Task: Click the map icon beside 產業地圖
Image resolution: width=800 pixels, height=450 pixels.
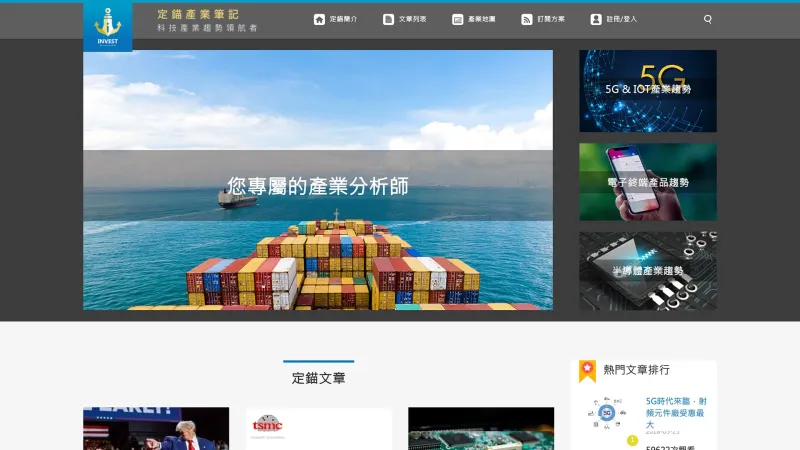Action: (x=457, y=19)
